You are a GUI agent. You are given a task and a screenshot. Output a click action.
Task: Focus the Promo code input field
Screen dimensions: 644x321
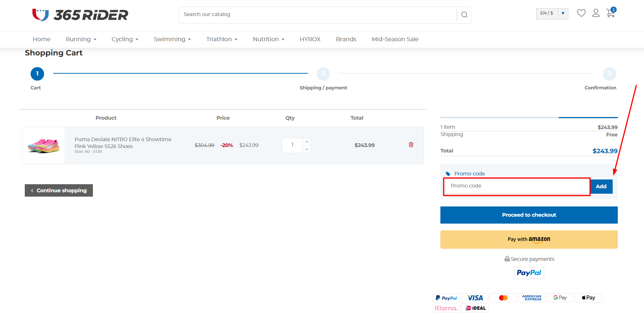coord(517,186)
